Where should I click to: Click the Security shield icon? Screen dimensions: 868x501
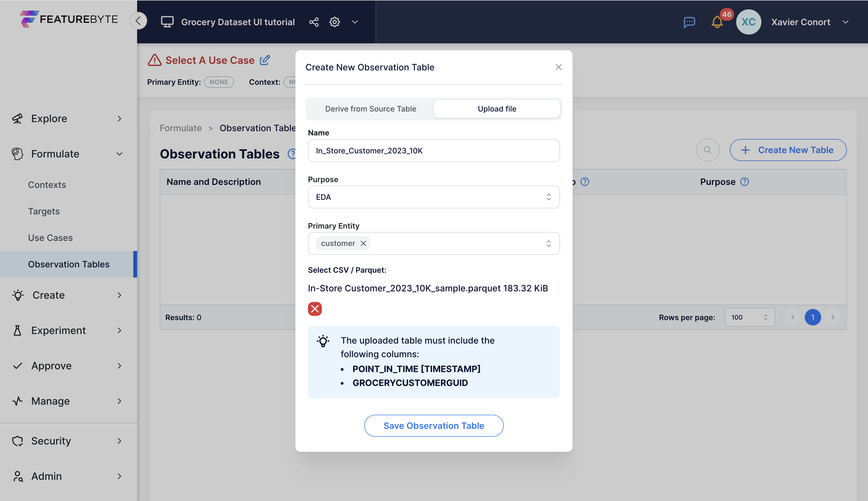tap(17, 441)
